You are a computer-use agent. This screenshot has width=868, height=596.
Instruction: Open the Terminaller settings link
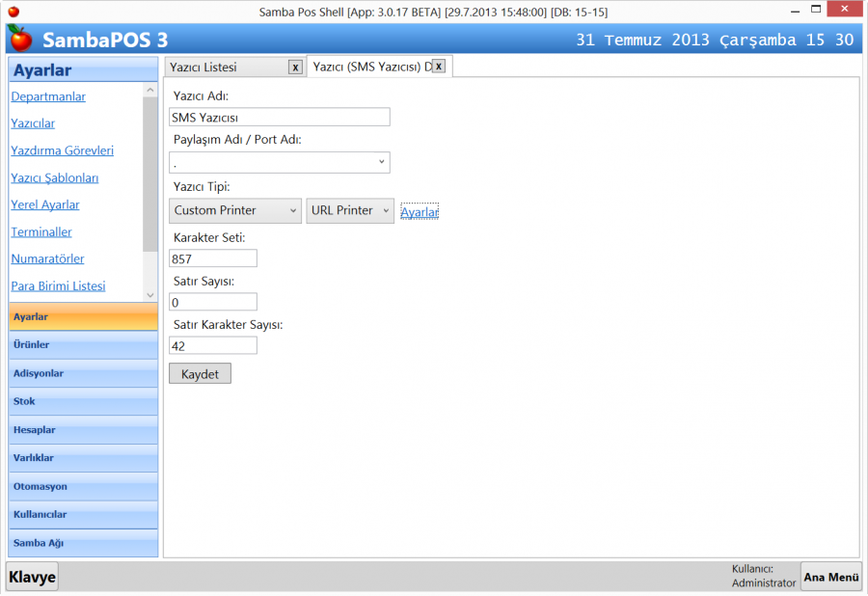click(41, 231)
